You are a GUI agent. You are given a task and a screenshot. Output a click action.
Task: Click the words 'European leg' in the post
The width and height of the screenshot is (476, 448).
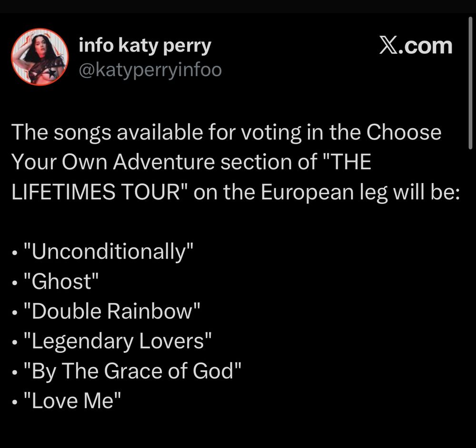tap(324, 193)
